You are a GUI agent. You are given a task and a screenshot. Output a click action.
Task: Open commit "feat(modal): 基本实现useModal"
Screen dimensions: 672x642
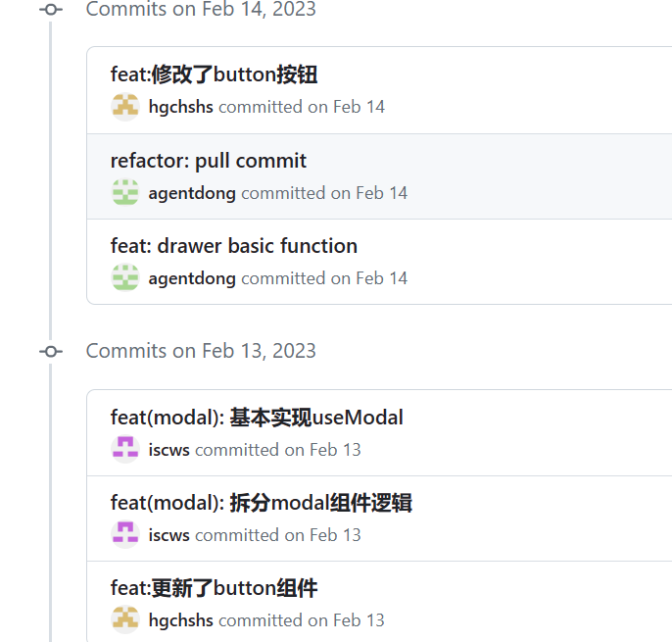click(x=257, y=418)
